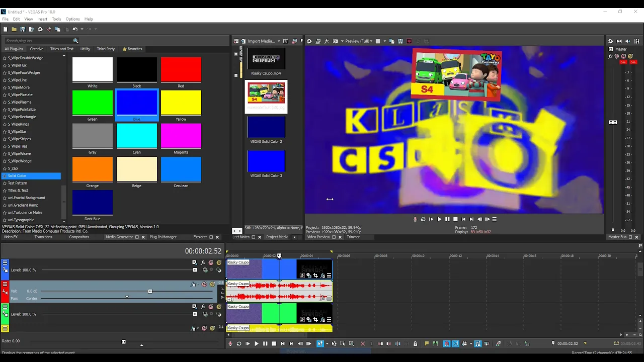Select S_WipeStar in the plug-in list

tap(17, 132)
